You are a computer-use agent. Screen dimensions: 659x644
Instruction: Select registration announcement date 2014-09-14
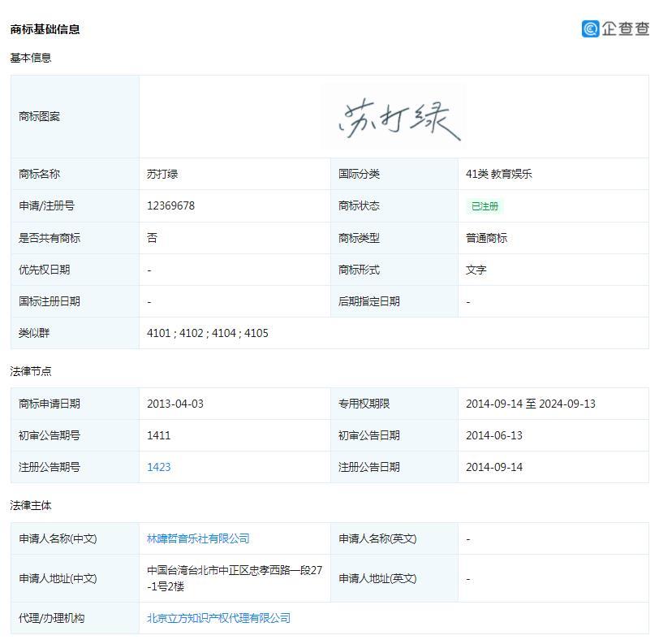tap(494, 467)
